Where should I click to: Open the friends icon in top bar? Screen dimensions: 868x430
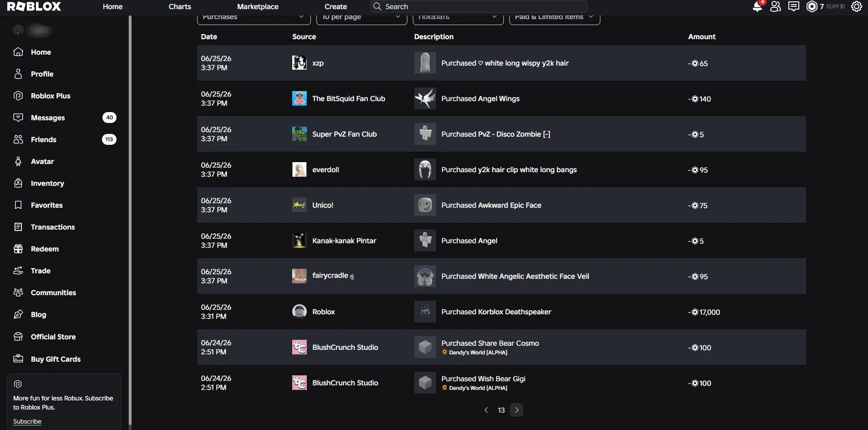click(776, 6)
